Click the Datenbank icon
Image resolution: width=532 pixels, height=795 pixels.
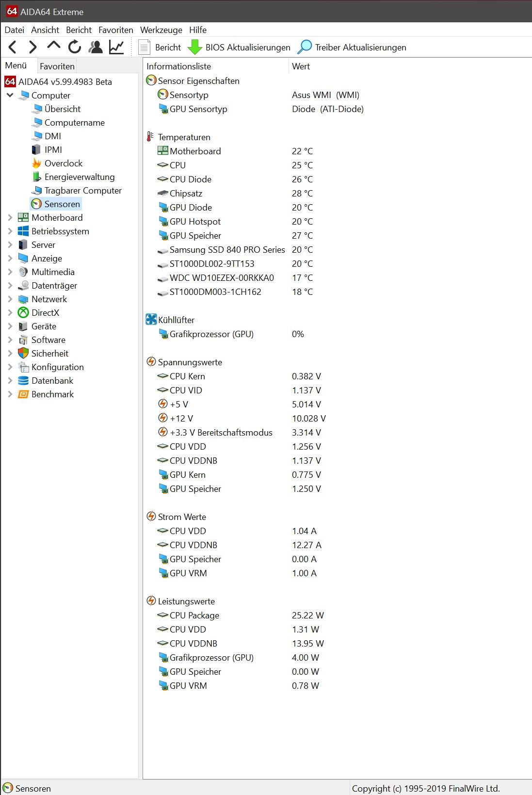pos(23,381)
